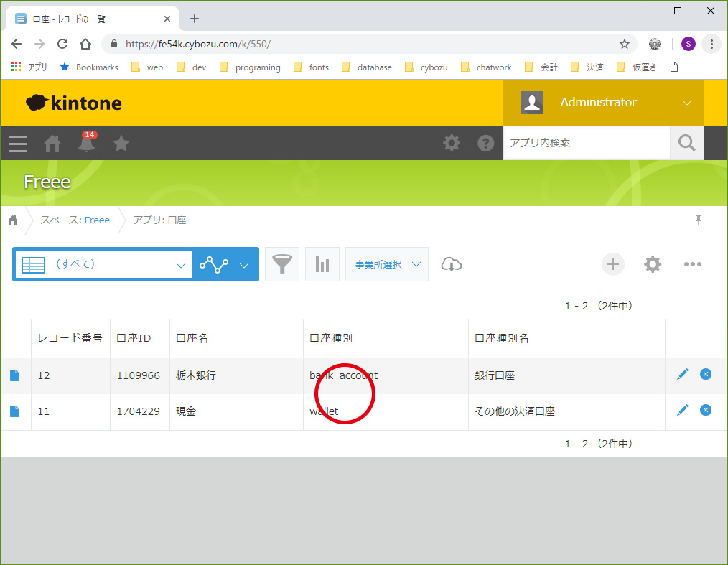Image resolution: width=728 pixels, height=565 pixels.
Task: Click the search magnifier button
Action: coord(686,143)
